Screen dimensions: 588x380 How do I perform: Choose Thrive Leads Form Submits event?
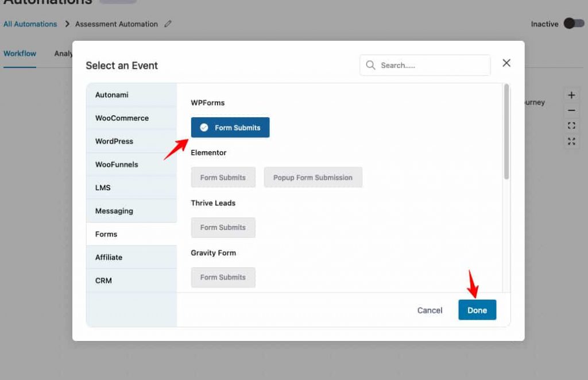click(x=223, y=227)
